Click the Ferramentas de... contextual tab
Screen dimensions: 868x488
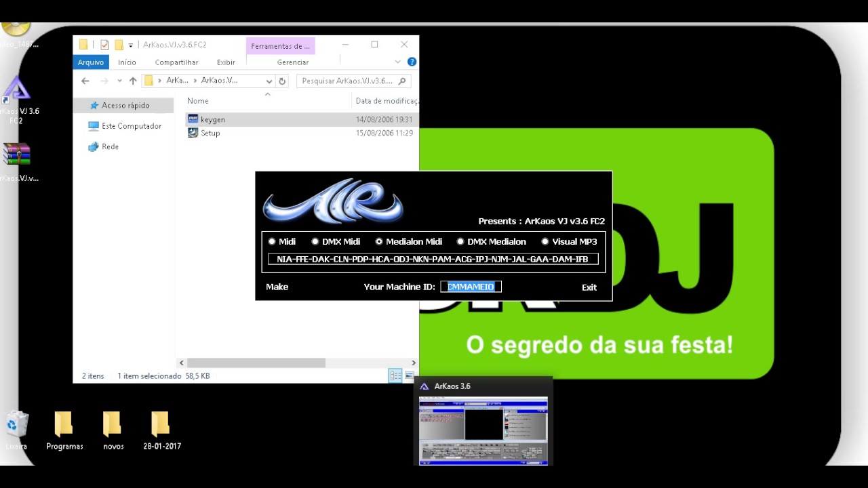(280, 46)
